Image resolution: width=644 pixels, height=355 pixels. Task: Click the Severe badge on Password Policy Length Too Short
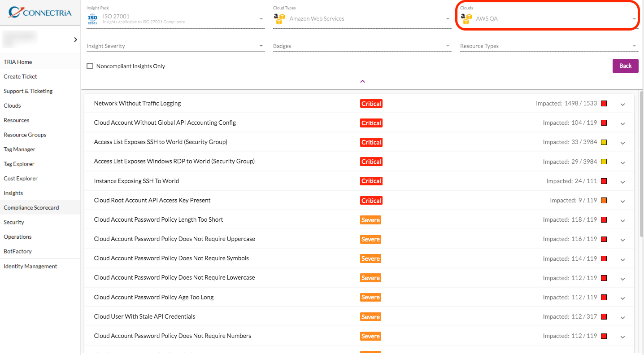coord(370,220)
